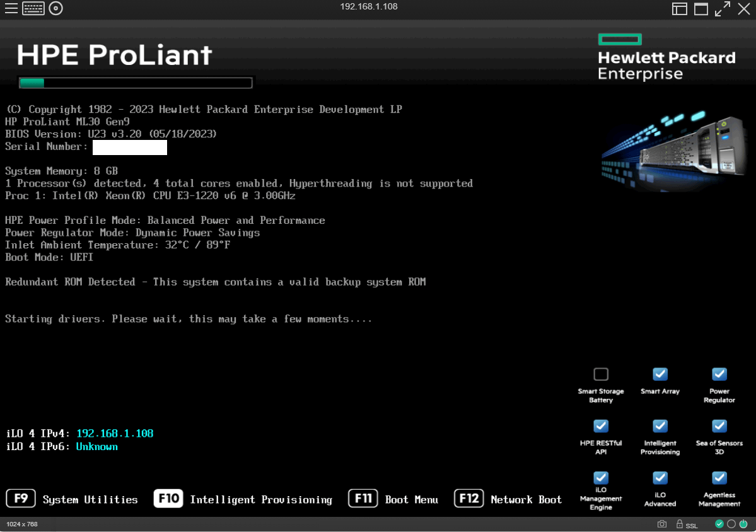This screenshot has width=756, height=532.
Task: Click the Smart Storage Battery checkbox
Action: tap(601, 374)
